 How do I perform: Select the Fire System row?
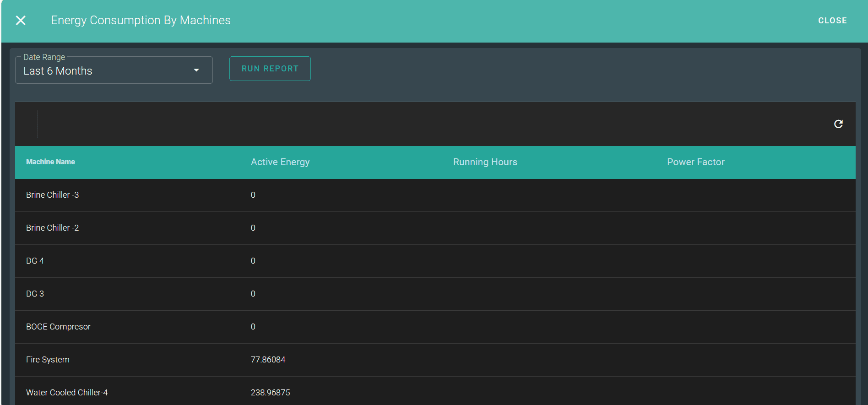(x=48, y=360)
